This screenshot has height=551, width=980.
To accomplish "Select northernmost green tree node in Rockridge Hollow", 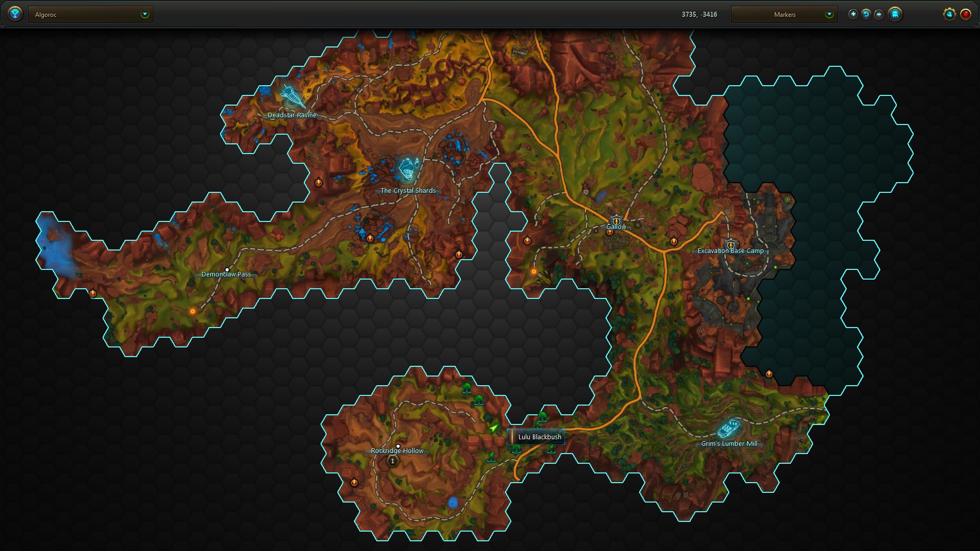I will click(x=466, y=388).
